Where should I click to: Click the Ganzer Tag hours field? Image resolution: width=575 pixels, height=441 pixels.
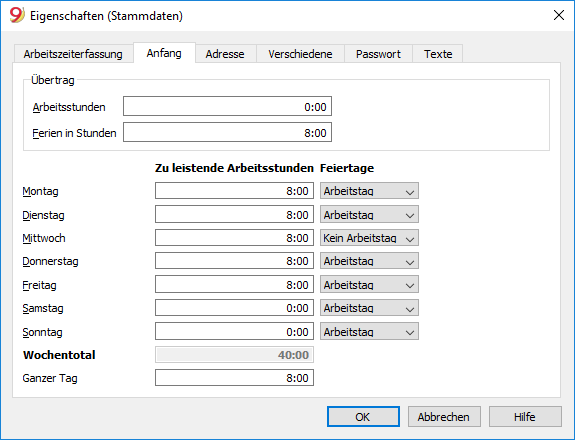(x=234, y=378)
